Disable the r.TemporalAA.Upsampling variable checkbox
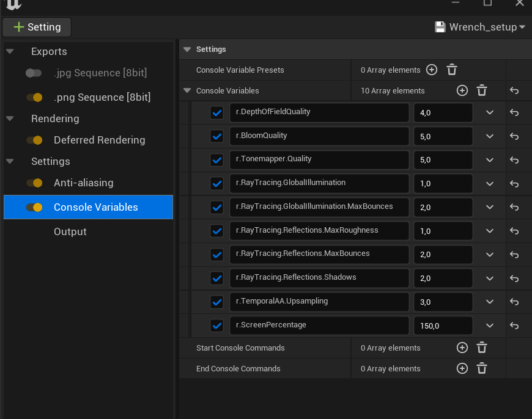Viewport: 532px width, 419px height. coord(216,302)
